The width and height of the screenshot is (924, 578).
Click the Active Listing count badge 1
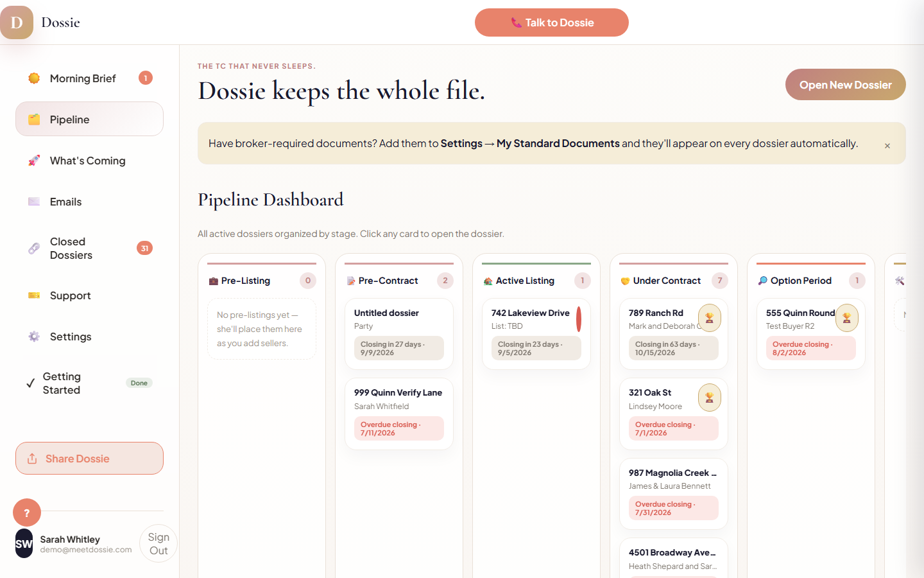[x=583, y=281]
